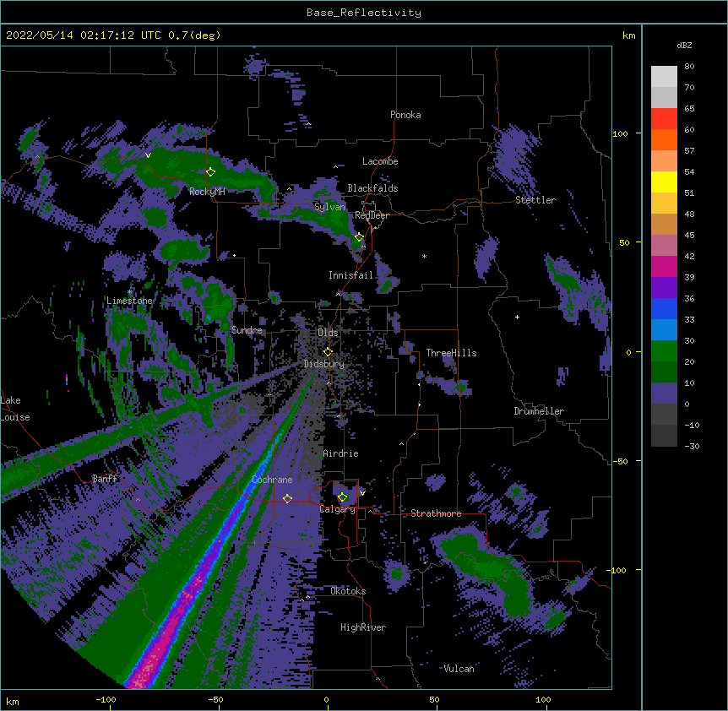Select the bright green swatch below 30 label

pos(664,351)
